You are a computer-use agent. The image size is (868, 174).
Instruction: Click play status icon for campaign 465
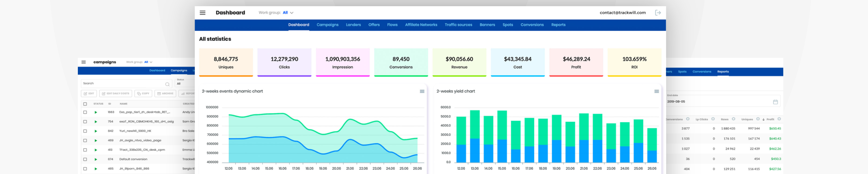pos(96,169)
